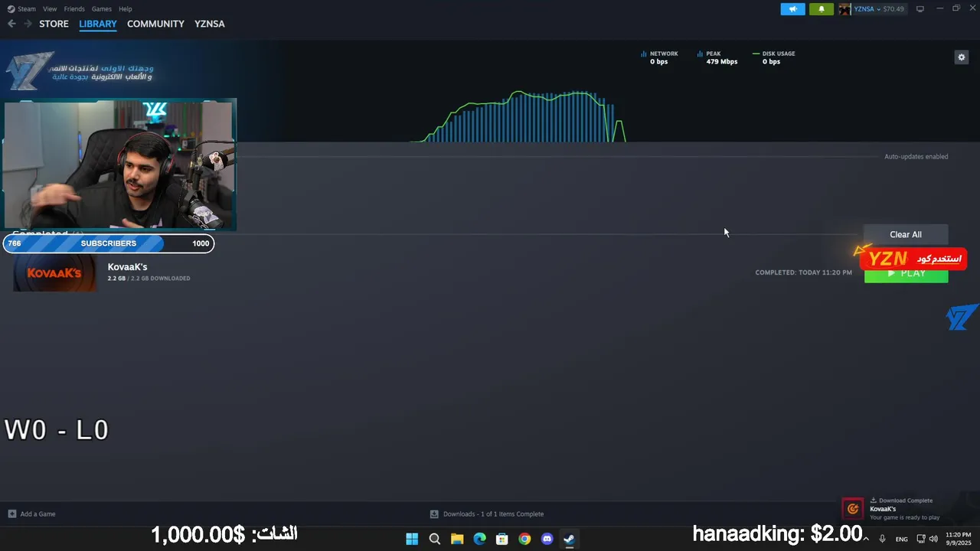This screenshot has width=980, height=551.
Task: Switch to the COMMUNITY tab
Action: point(155,24)
